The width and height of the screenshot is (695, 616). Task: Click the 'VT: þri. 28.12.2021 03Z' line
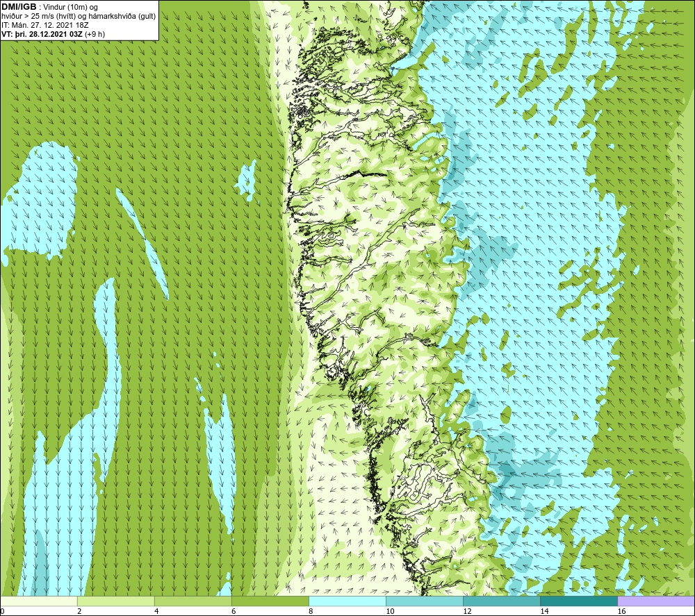pyautogui.click(x=54, y=34)
